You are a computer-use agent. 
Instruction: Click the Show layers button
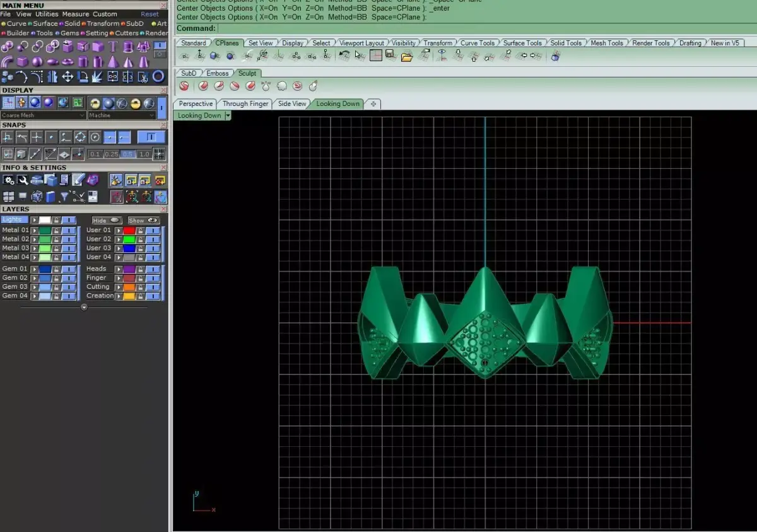[144, 221]
